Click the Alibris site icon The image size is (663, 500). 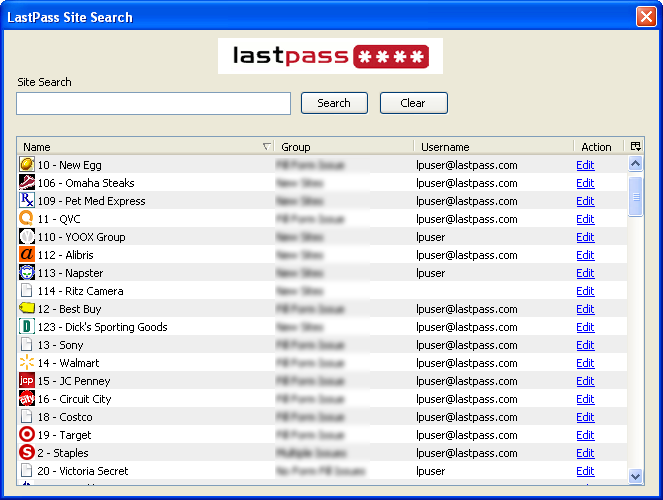point(27,254)
